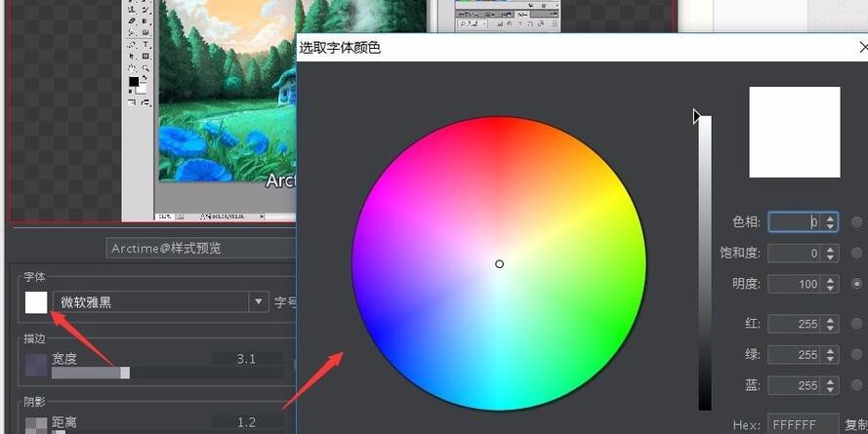Select the 明度 radio button

[x=857, y=284]
